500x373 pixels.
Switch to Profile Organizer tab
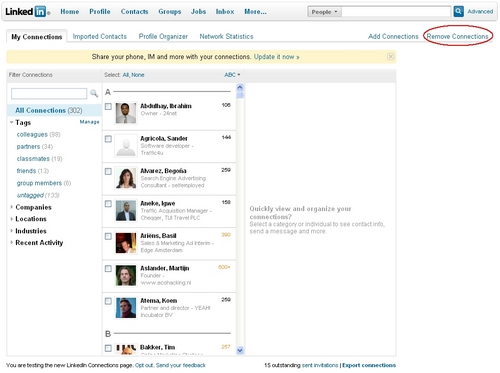coord(163,36)
